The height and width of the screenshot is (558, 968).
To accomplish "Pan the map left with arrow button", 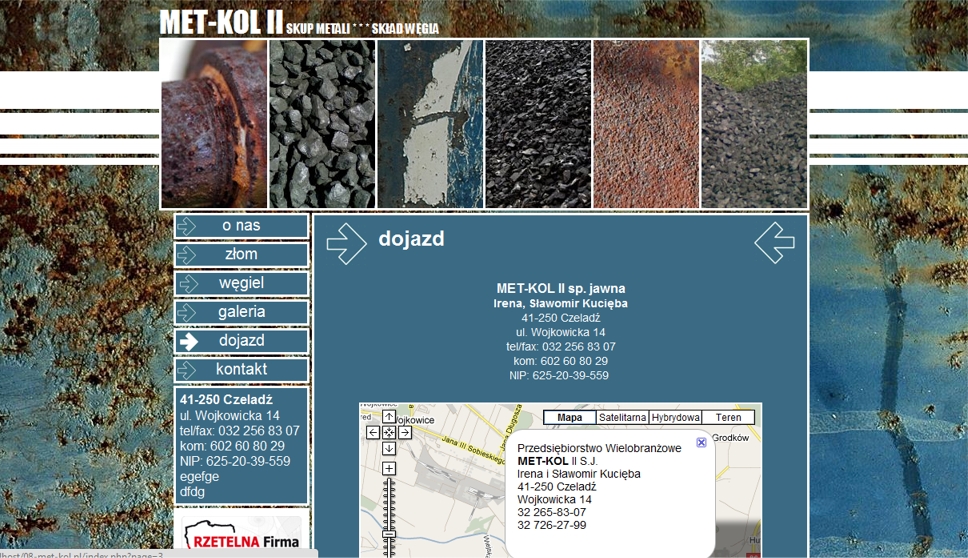I will [x=373, y=433].
